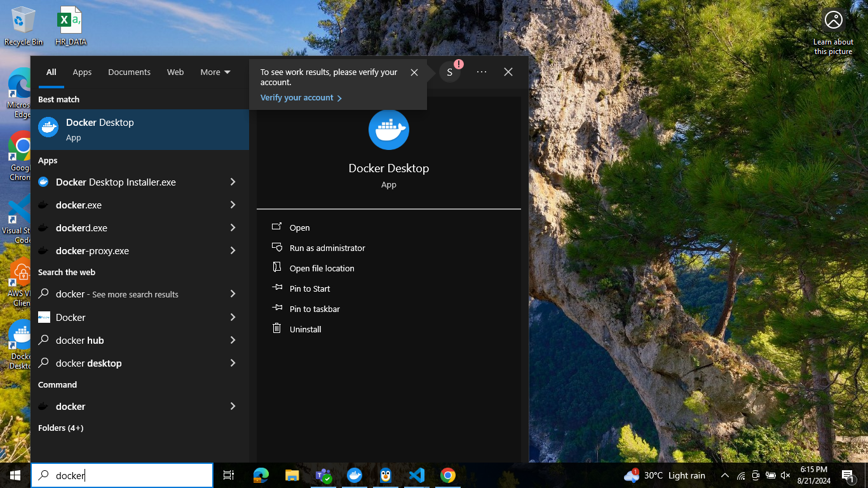Click the S account avatar with alert badge
868x488 pixels.
[450, 72]
